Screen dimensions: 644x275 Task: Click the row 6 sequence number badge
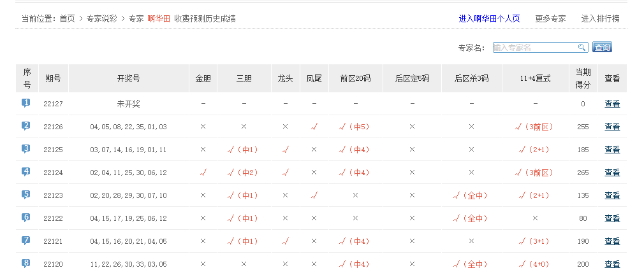click(26, 217)
